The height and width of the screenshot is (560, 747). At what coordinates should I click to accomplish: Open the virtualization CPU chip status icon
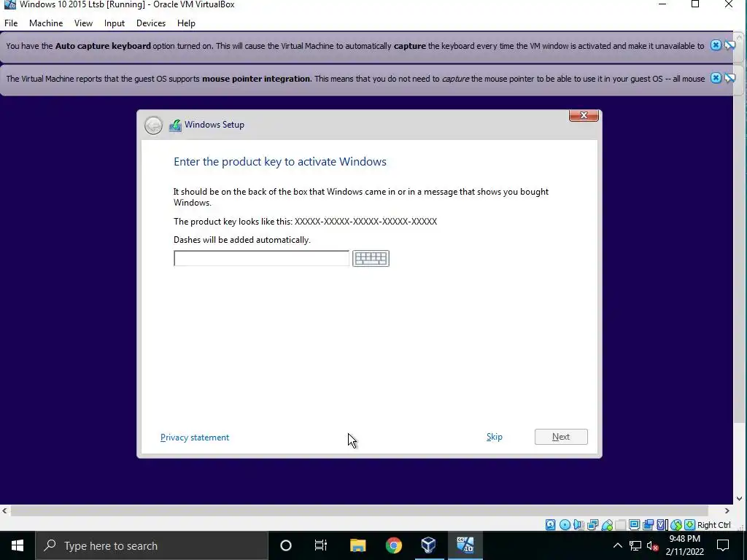click(662, 525)
